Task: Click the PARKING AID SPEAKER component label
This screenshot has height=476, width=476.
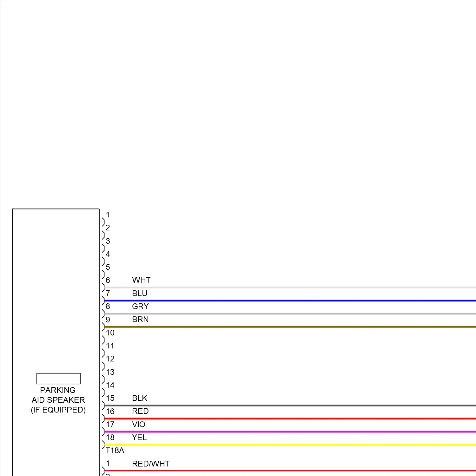Action: pos(58,395)
